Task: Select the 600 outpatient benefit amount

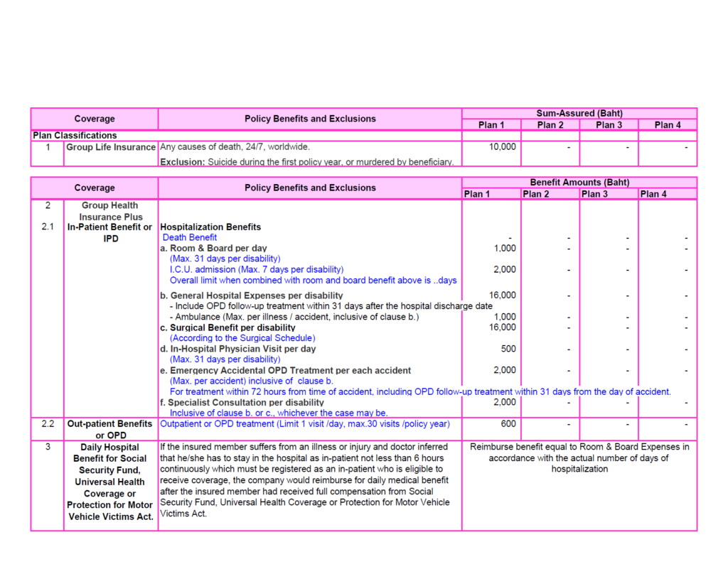Action: (x=508, y=424)
